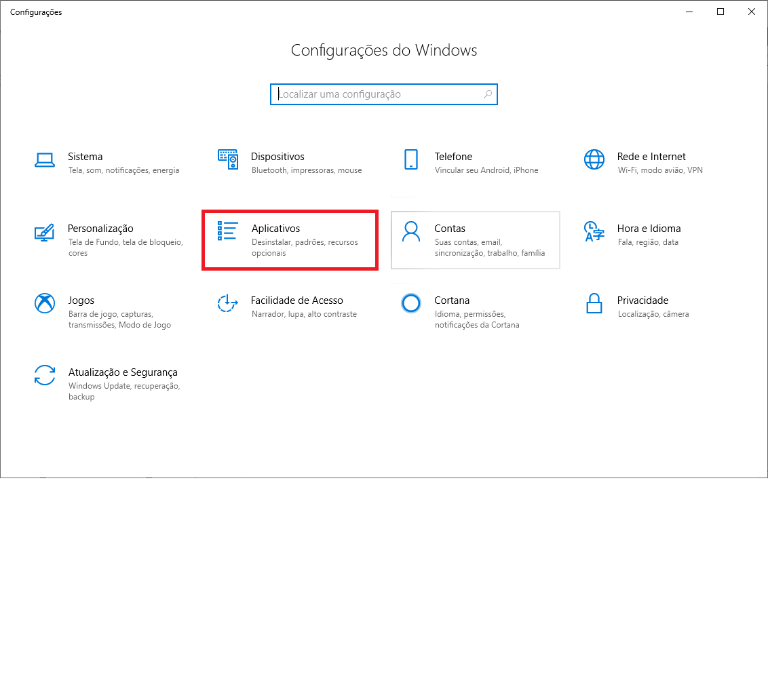Select the Cortana circle icon
Viewport: 768px width, 700px height.
click(x=410, y=303)
